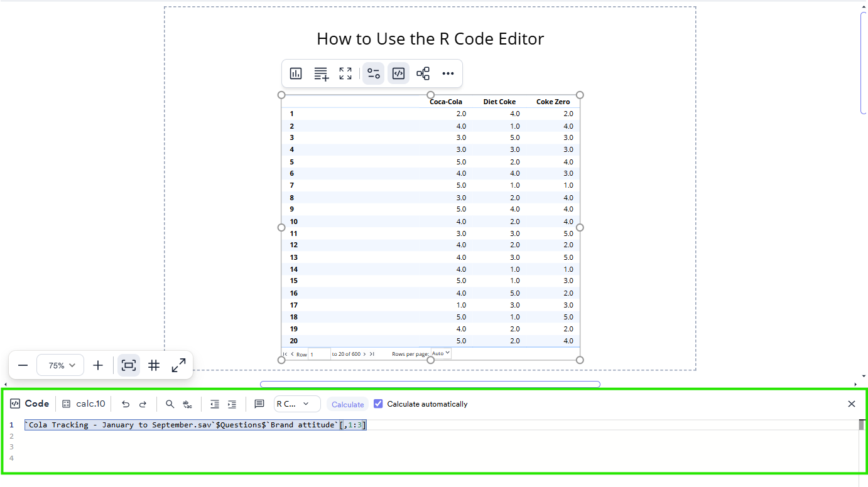This screenshot has width=868, height=487.
Task: Uncheck Calculate automatically checkbox
Action: tap(378, 404)
